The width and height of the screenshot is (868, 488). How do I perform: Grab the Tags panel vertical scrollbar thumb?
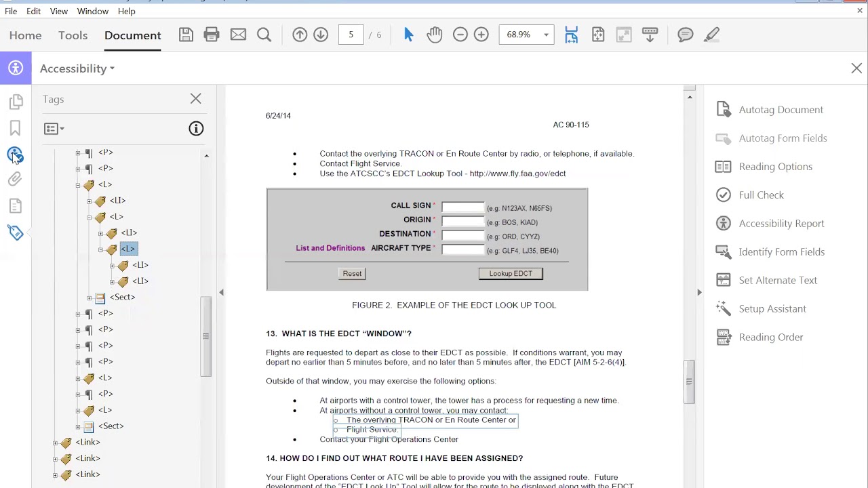[x=206, y=336]
